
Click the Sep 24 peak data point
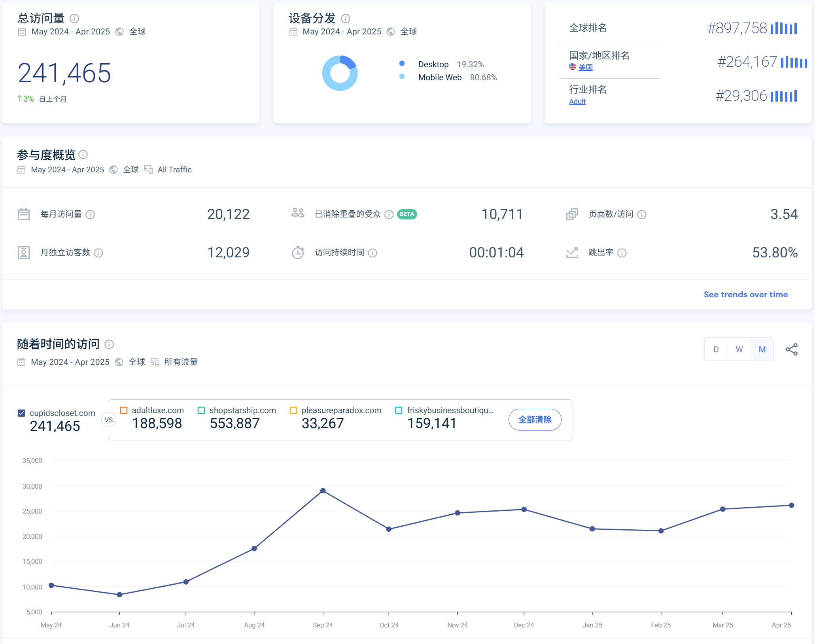pos(323,491)
